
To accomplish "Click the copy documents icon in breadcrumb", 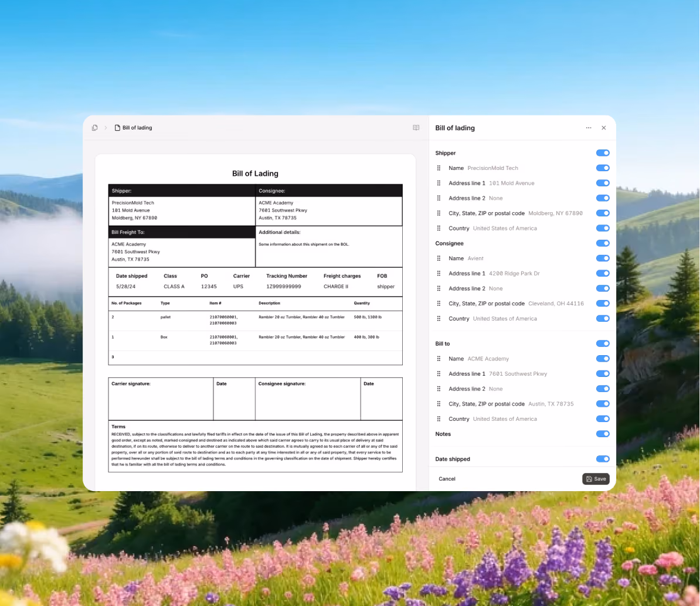I will click(94, 128).
